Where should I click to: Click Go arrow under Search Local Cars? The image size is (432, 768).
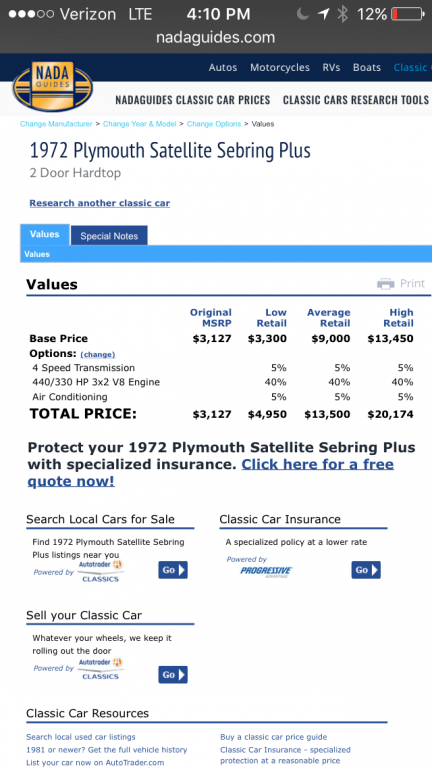coord(173,570)
